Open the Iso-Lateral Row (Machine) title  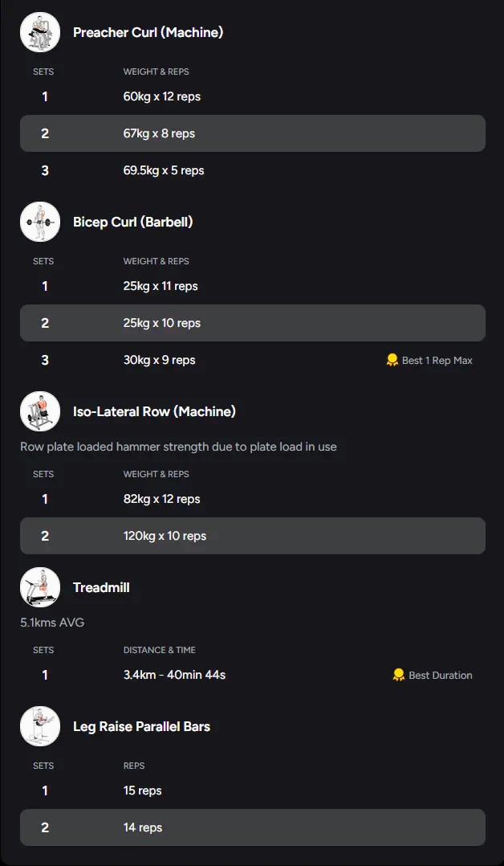[154, 411]
